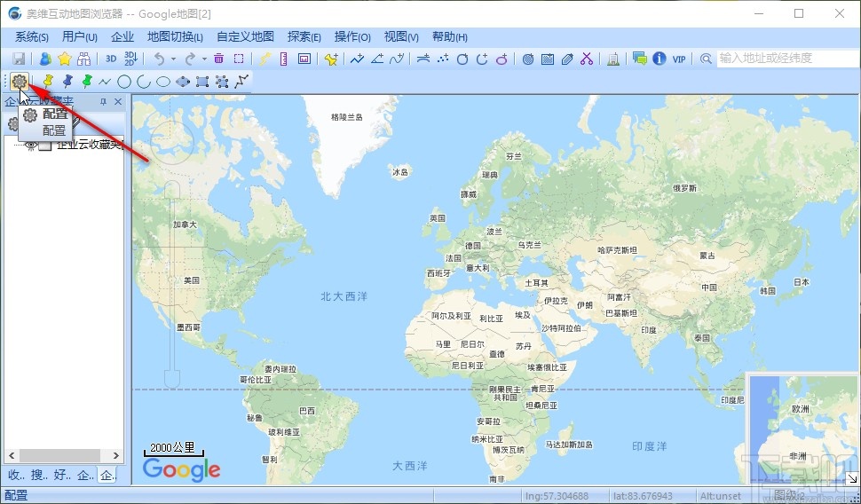This screenshot has height=504, width=861.
Task: Click the save floppy-disk icon in the toolbar
Action: click(x=19, y=59)
